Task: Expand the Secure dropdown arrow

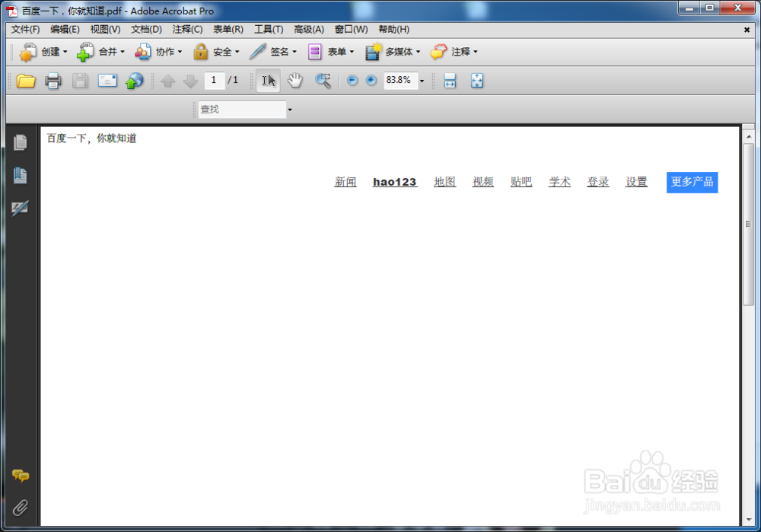Action: point(237,52)
